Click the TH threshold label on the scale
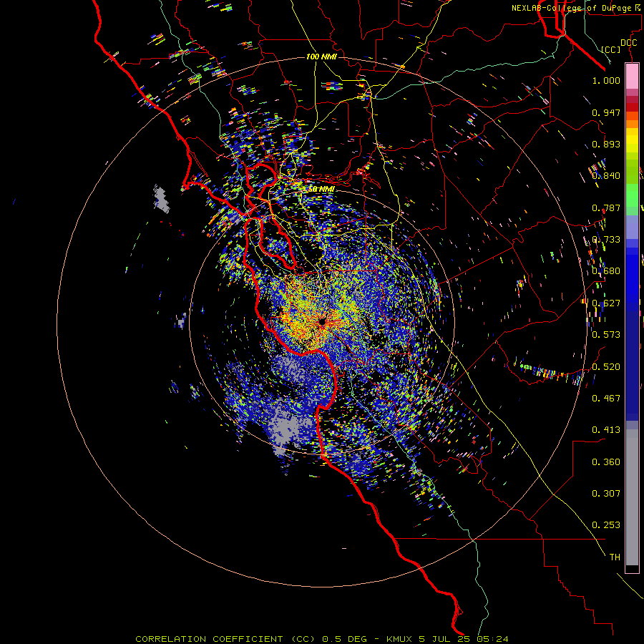The width and height of the screenshot is (644, 644). tap(615, 557)
